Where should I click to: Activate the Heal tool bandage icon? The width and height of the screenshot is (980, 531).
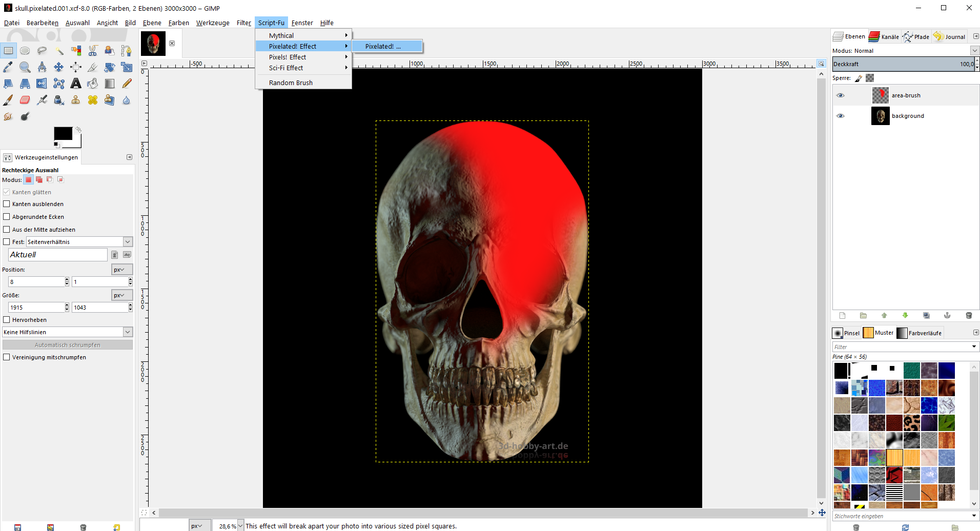(x=93, y=100)
